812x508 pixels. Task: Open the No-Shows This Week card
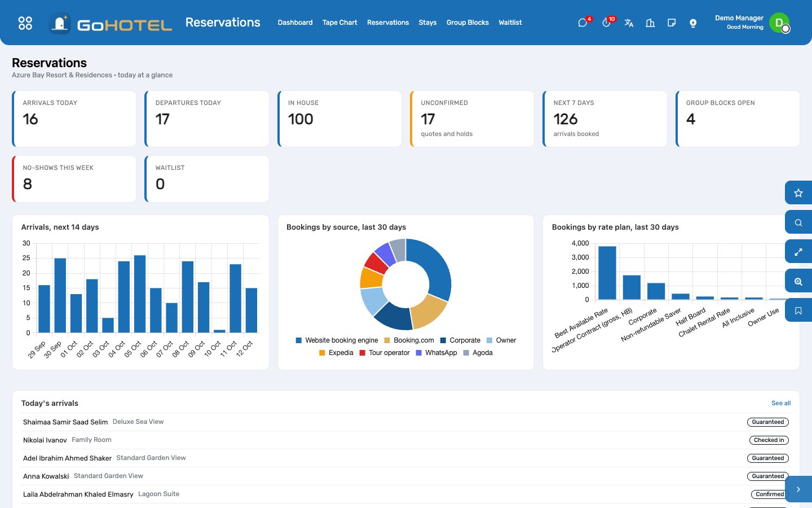(74, 179)
